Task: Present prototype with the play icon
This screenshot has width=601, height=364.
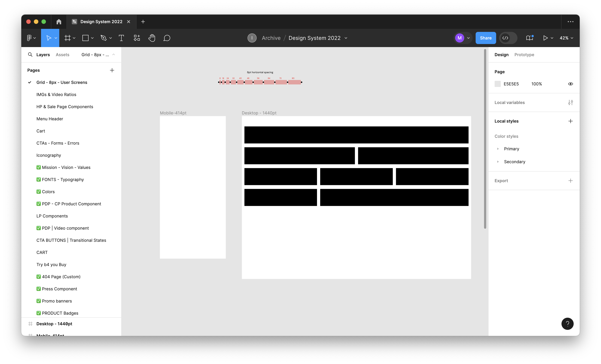Action: 545,38
